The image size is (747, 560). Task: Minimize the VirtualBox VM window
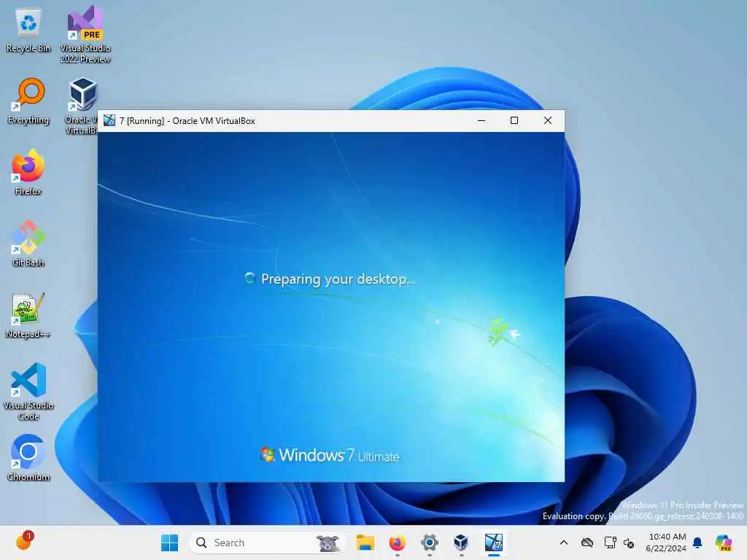point(481,120)
